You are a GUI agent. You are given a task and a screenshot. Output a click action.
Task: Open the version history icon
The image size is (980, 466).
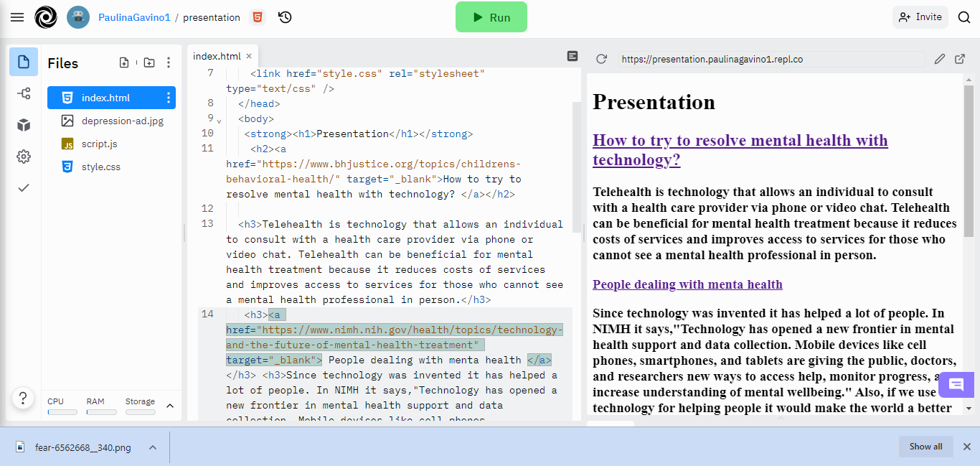tap(285, 17)
